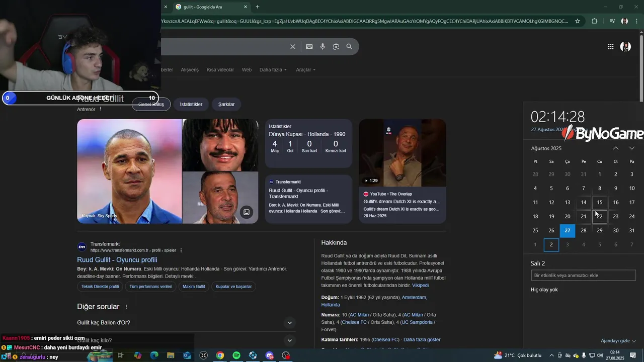Click the add event or reminder field
Screen dimensions: 644x362
pyautogui.click(x=584, y=276)
